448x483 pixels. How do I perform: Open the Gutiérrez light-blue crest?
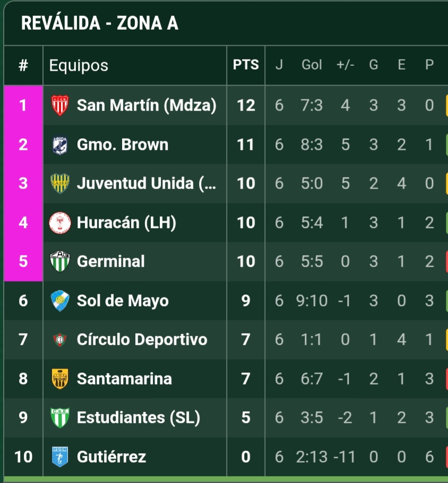click(59, 457)
